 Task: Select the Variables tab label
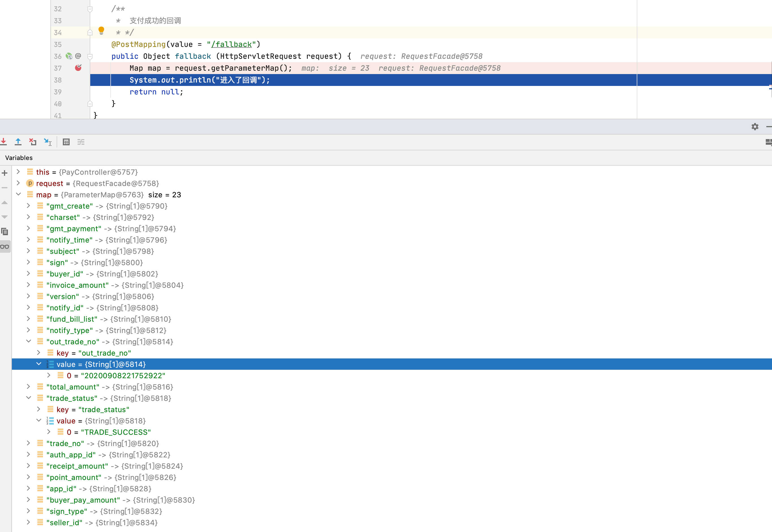(x=19, y=158)
